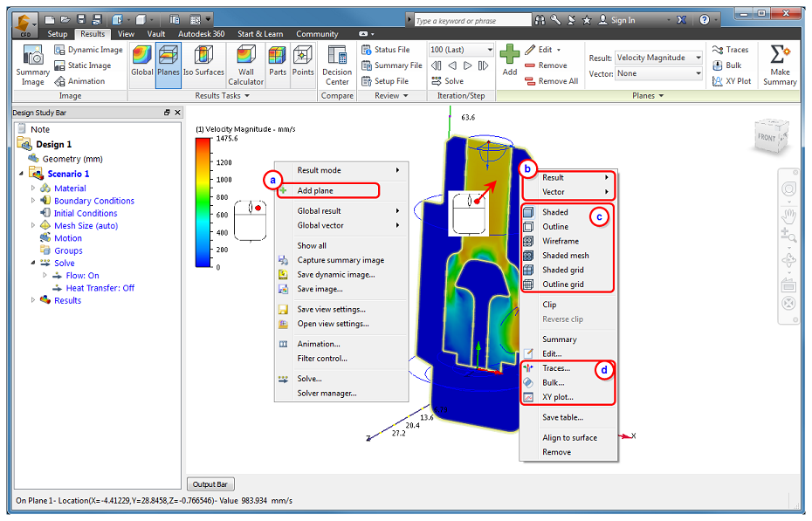Click Remove All planes

click(552, 81)
